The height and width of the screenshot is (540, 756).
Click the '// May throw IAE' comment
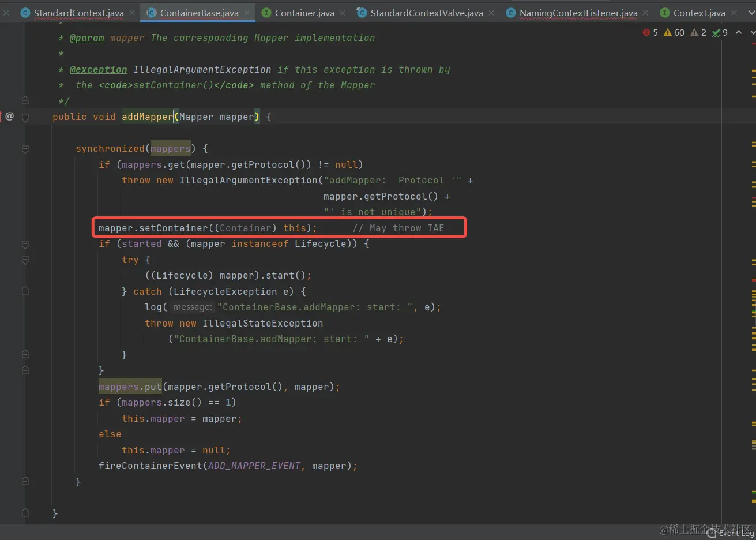(398, 228)
